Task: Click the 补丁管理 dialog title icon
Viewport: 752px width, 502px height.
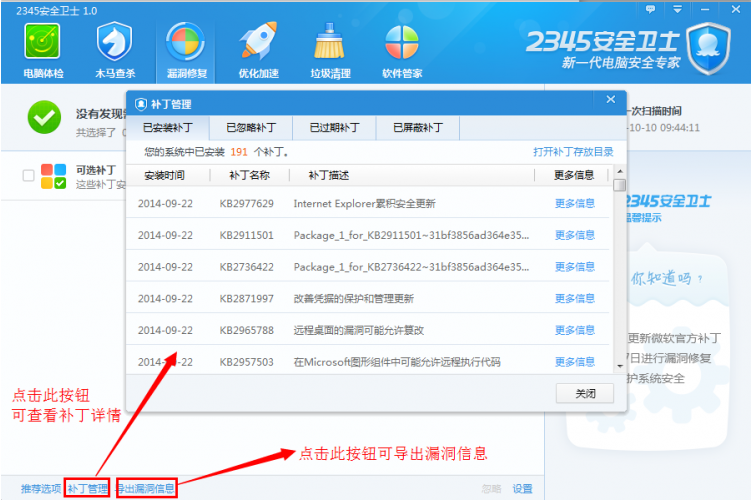Action: click(x=141, y=104)
